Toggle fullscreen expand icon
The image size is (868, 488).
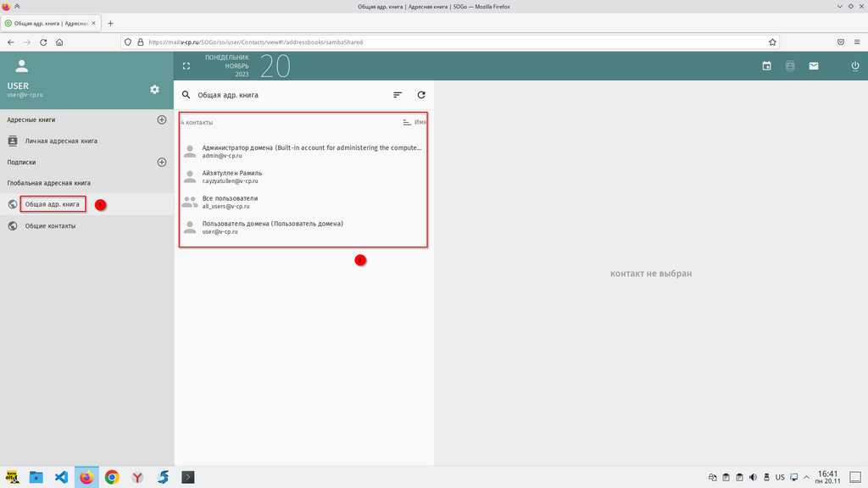(186, 65)
